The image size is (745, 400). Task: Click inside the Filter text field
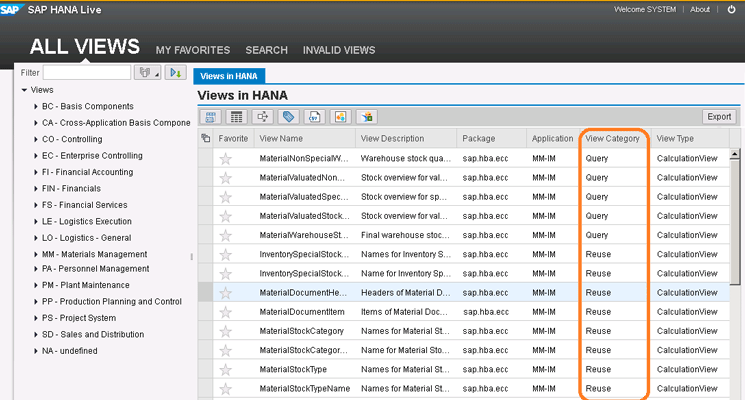tap(86, 72)
